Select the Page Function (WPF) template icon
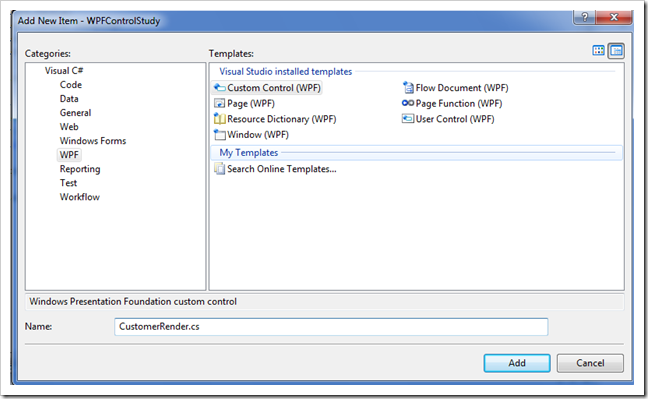648x399 pixels. (408, 103)
